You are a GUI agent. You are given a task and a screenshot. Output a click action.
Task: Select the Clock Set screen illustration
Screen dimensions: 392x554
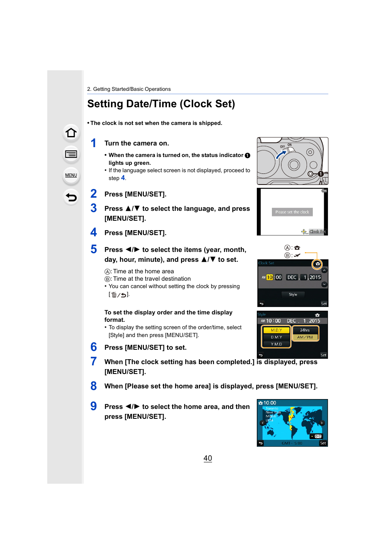pyautogui.click(x=293, y=283)
